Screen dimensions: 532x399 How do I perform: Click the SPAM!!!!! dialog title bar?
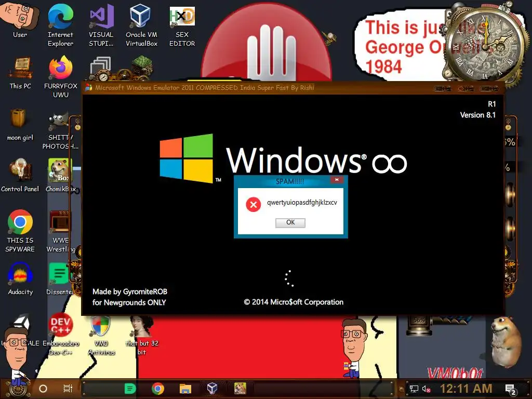(289, 181)
